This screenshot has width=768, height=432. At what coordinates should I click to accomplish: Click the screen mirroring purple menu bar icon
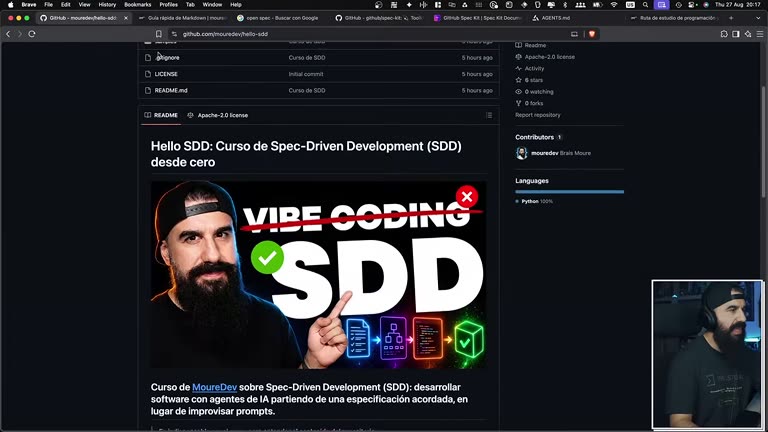(661, 4)
